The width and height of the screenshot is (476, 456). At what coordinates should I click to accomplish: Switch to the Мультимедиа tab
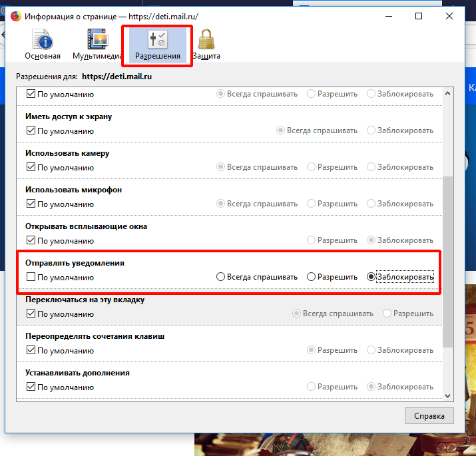tap(97, 45)
